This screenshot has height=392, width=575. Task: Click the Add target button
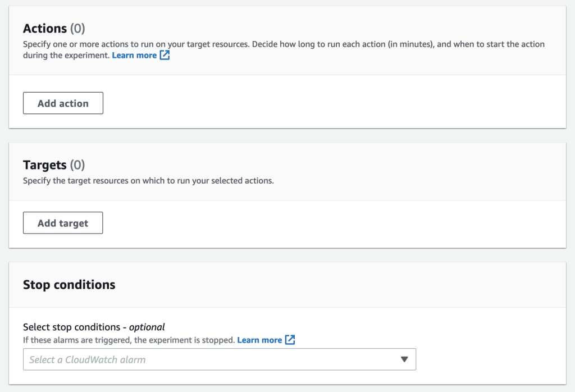(63, 223)
